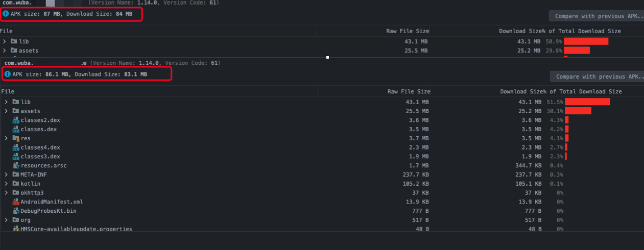Click info icon beside APK size 87 MB
Screen dimensions: 644x250
point(6,14)
